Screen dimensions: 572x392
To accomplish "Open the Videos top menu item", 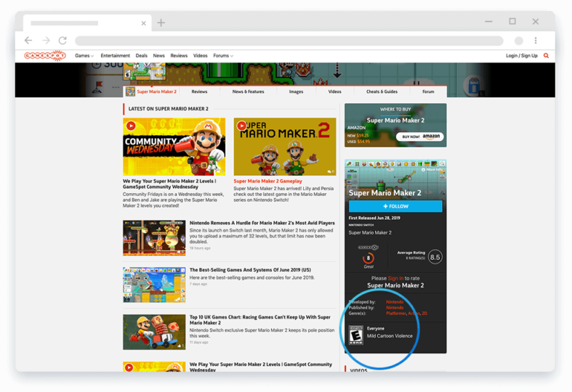I will [201, 56].
